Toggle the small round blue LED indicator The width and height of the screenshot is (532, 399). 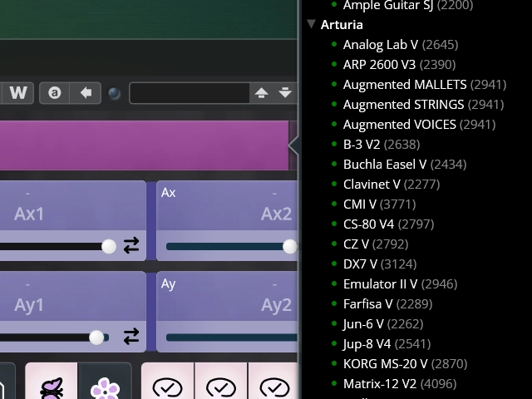pyautogui.click(x=114, y=93)
